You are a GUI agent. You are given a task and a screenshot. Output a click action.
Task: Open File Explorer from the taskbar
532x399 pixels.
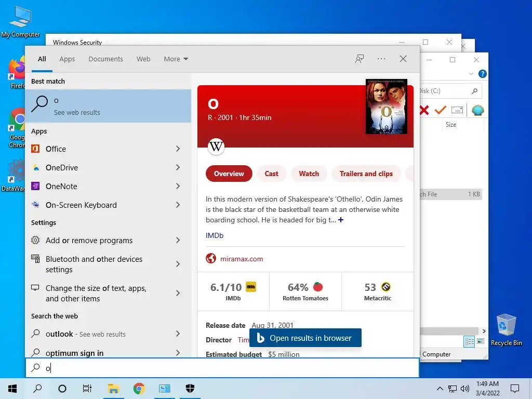[x=113, y=389]
